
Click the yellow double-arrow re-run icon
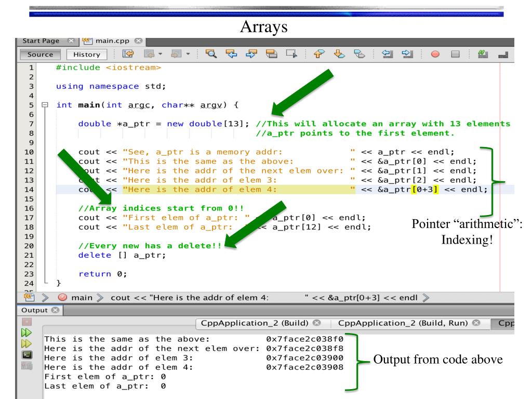(x=26, y=344)
